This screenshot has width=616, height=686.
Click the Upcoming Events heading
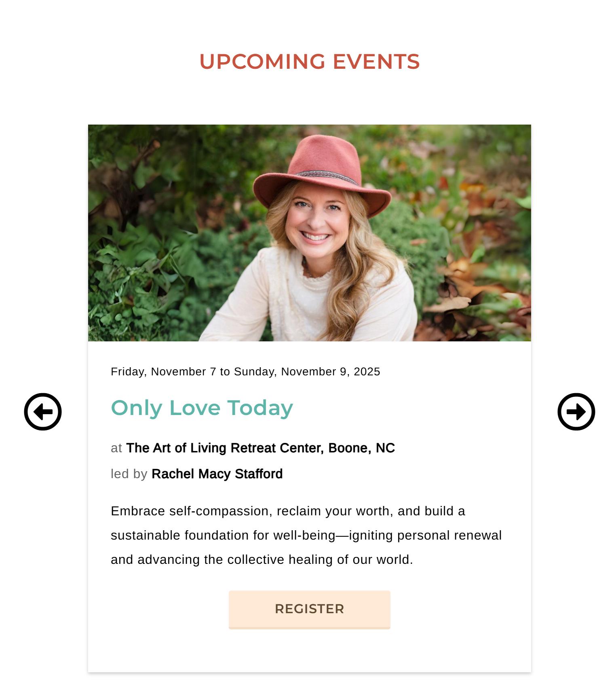pyautogui.click(x=310, y=61)
